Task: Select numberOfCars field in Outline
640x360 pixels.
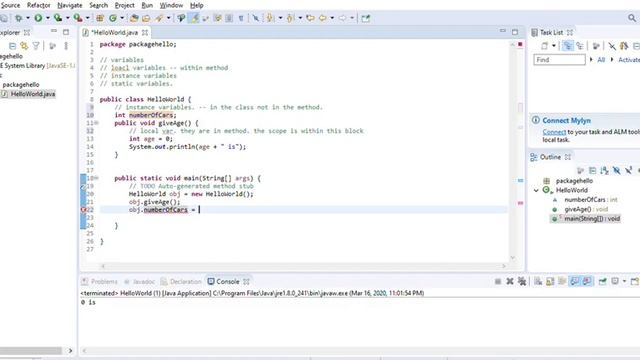Action: coord(584,200)
